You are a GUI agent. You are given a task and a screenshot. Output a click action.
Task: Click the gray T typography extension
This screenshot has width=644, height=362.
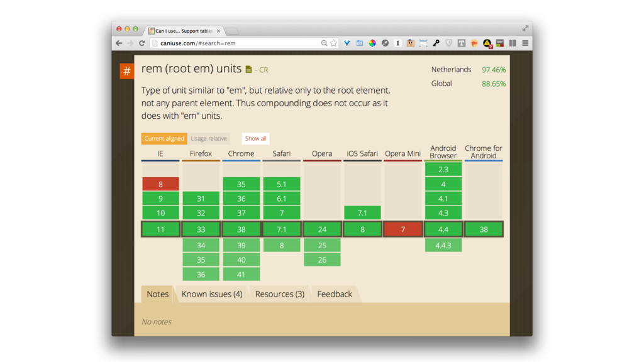[462, 43]
